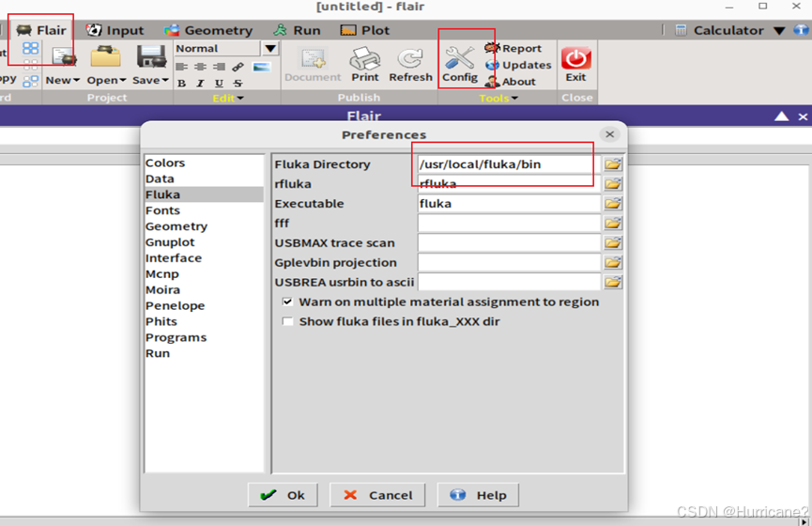
Task: Toggle Warn on multiple material assignment checkbox
Action: tap(287, 302)
